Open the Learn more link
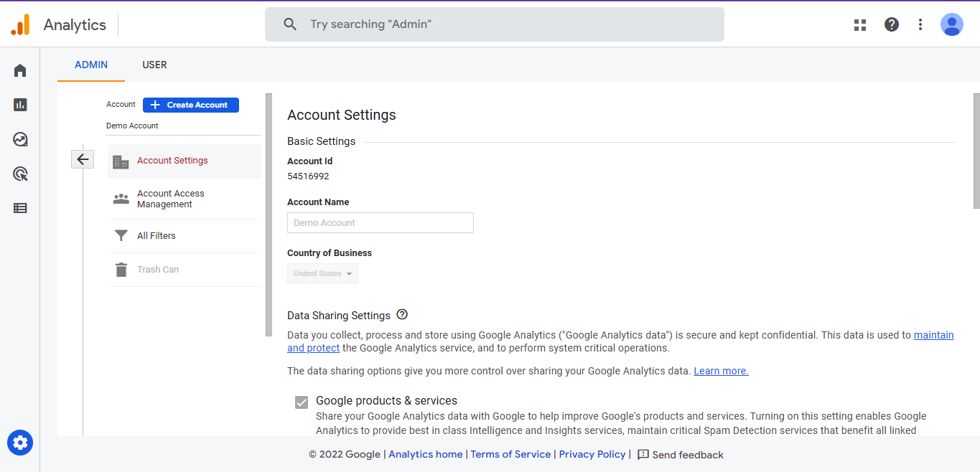Viewport: 980px width, 472px height. tap(721, 371)
